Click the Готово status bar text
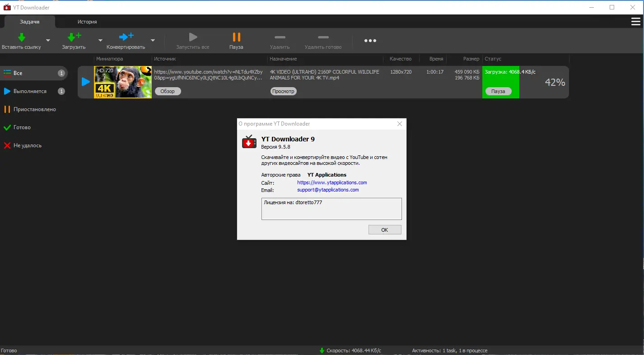Image resolution: width=644 pixels, height=355 pixels. coord(9,350)
